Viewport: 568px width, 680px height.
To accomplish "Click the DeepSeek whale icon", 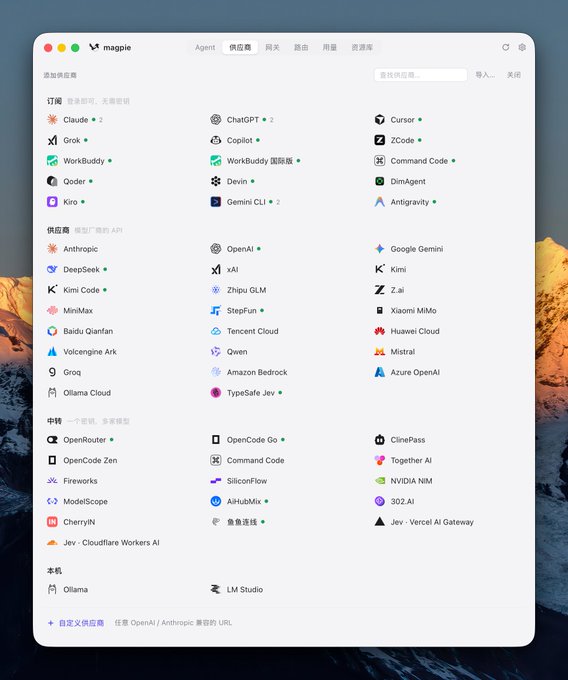I will point(52,269).
